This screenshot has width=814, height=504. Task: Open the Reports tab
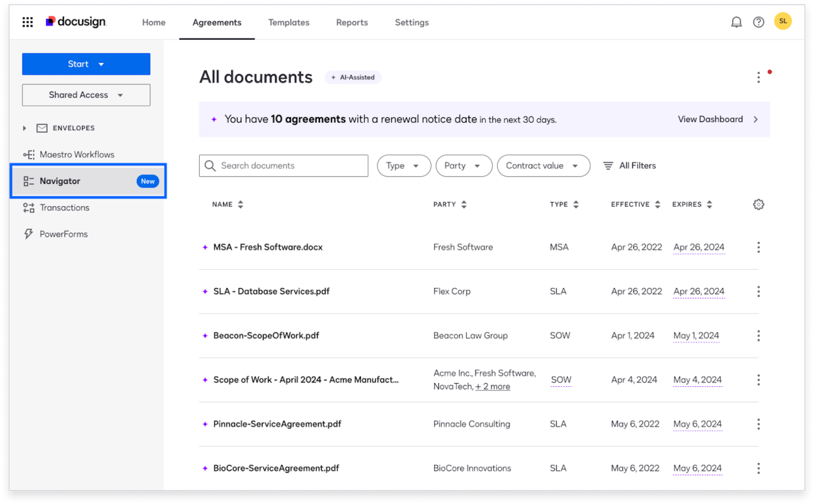coord(352,22)
